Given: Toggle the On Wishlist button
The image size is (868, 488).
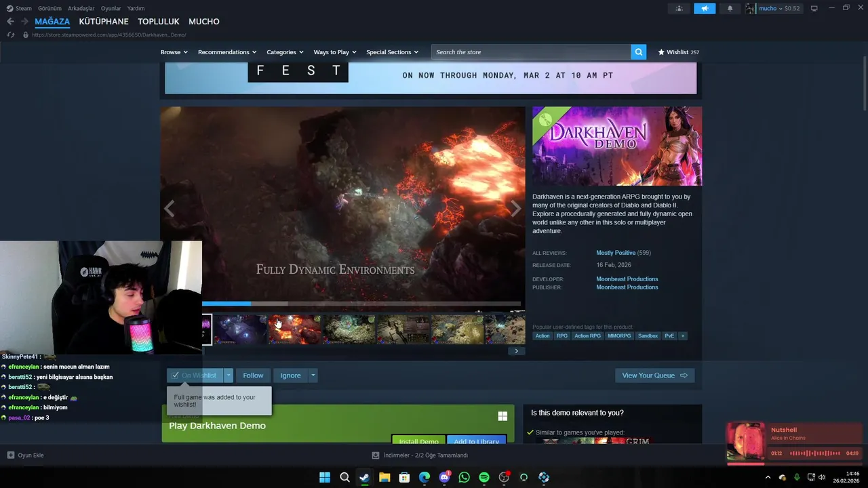Looking at the screenshot, I should click(x=195, y=375).
